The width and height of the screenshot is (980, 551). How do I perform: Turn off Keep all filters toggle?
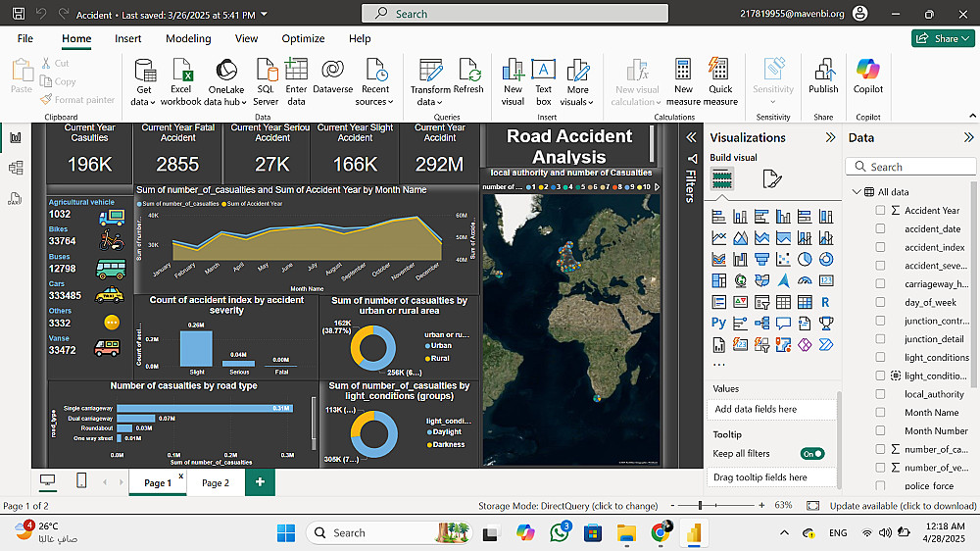(x=811, y=454)
